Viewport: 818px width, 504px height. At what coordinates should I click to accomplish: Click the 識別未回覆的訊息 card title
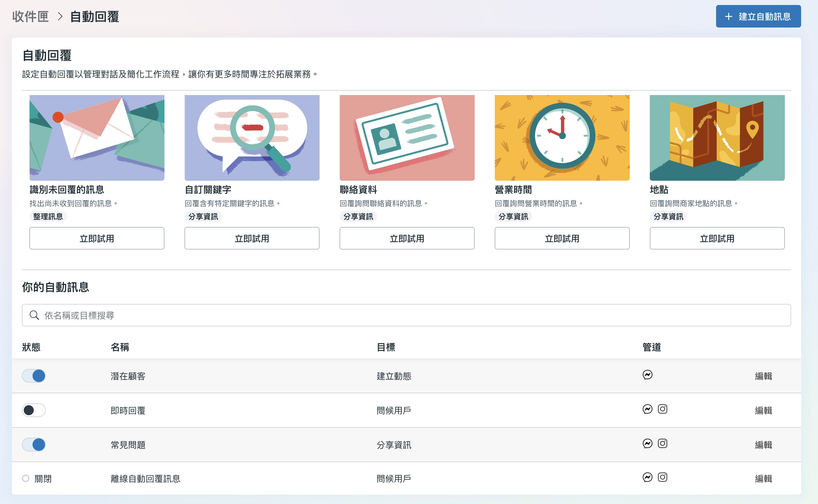pos(67,190)
